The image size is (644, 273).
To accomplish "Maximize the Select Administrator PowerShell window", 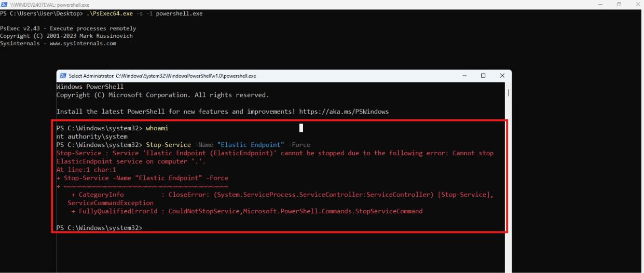I will coord(483,76).
